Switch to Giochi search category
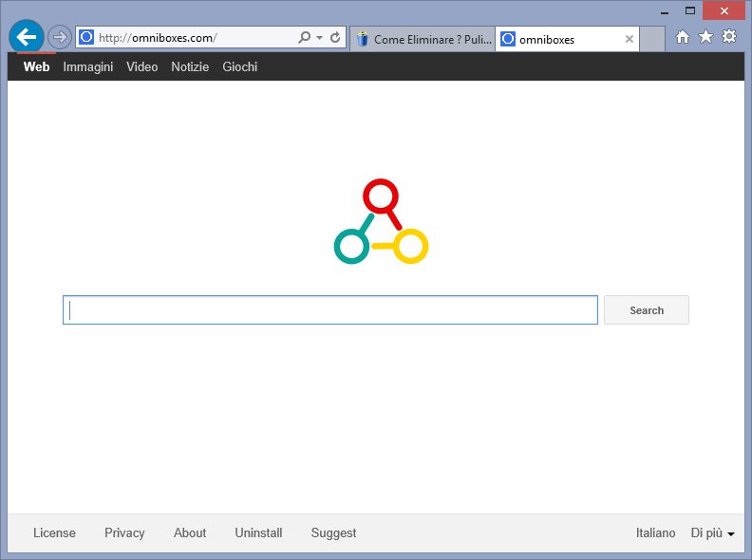The image size is (752, 560). pos(240,66)
